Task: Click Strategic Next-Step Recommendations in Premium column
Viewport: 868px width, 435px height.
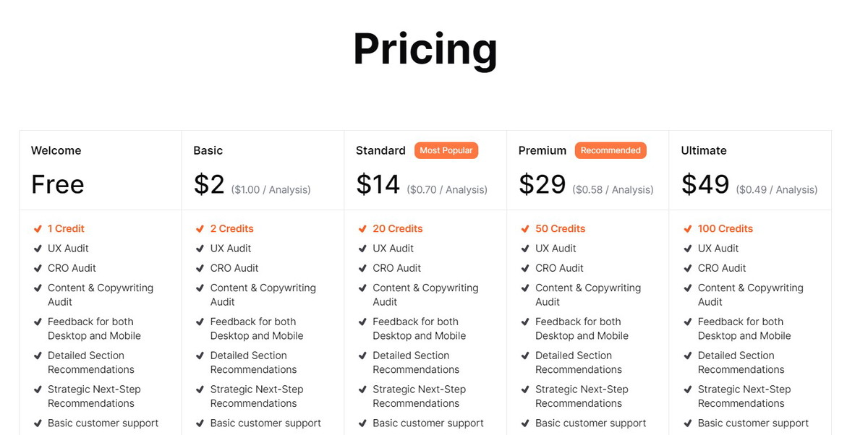Action: click(x=582, y=396)
